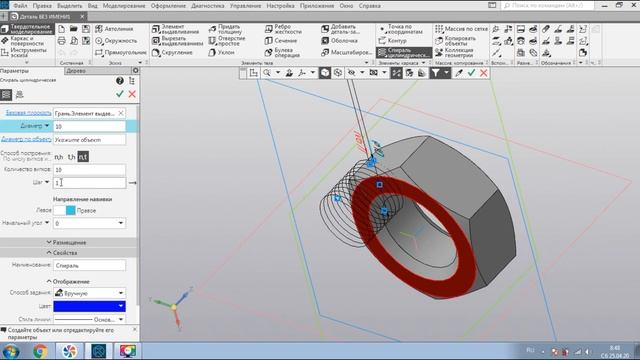The image size is (640, 360).
Task: Open Диаметр parameter type dropdown
Action: click(x=47, y=126)
